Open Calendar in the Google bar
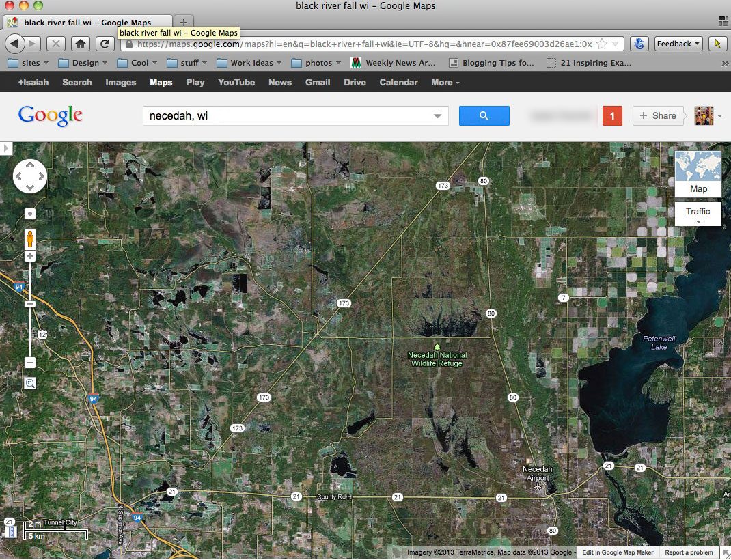 pyautogui.click(x=398, y=83)
